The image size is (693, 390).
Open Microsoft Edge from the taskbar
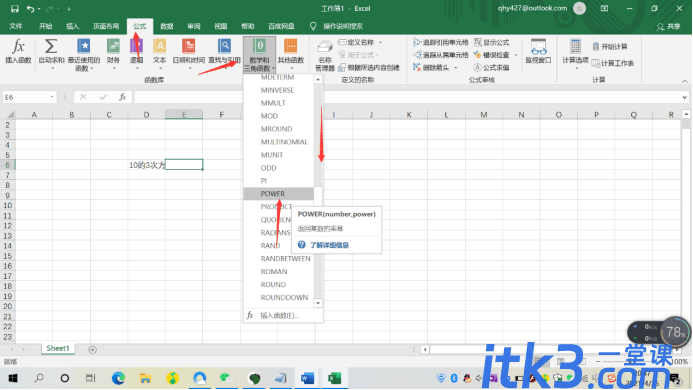tap(118, 378)
